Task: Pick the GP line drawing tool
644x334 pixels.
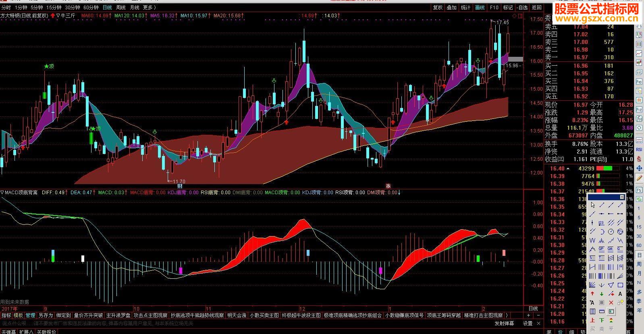Action: 601,249
